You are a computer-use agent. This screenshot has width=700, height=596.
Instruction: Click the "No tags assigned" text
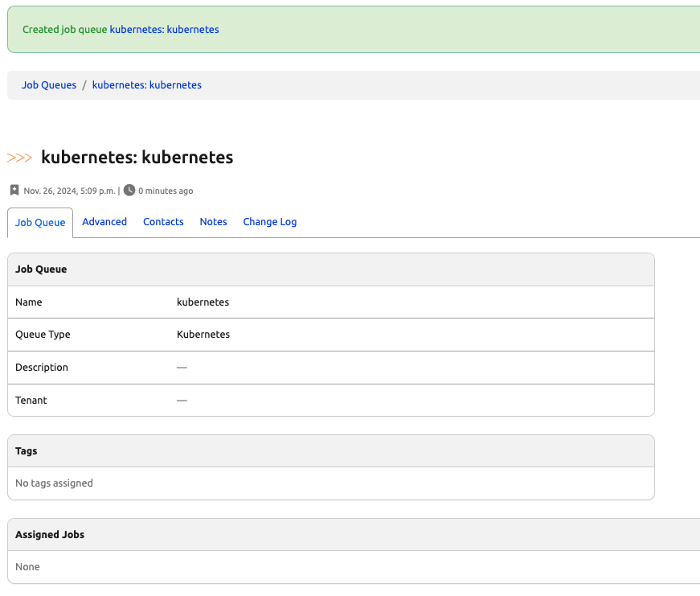coord(54,483)
